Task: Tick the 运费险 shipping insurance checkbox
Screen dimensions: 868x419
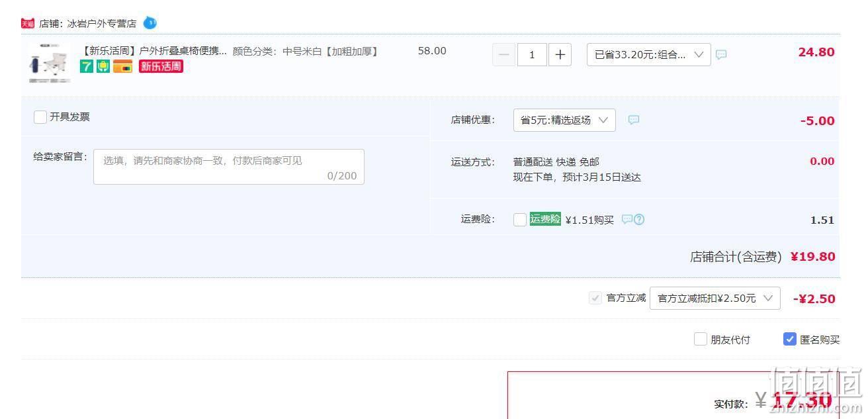Action: 520,220
